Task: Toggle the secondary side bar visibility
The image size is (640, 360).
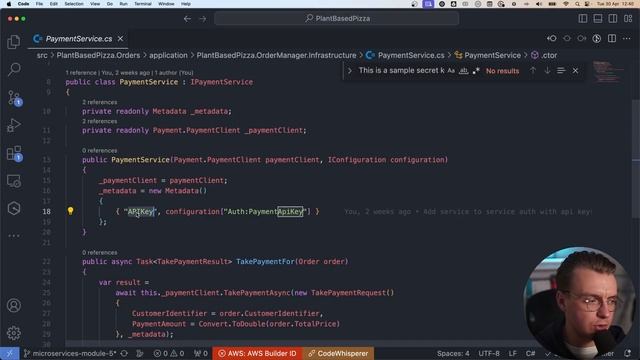Action: tap(613, 18)
